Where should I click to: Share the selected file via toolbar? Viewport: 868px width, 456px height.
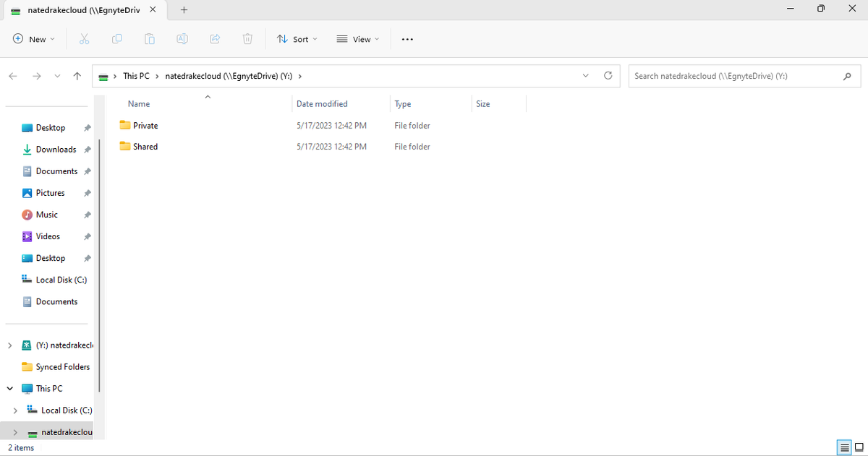tap(214, 39)
